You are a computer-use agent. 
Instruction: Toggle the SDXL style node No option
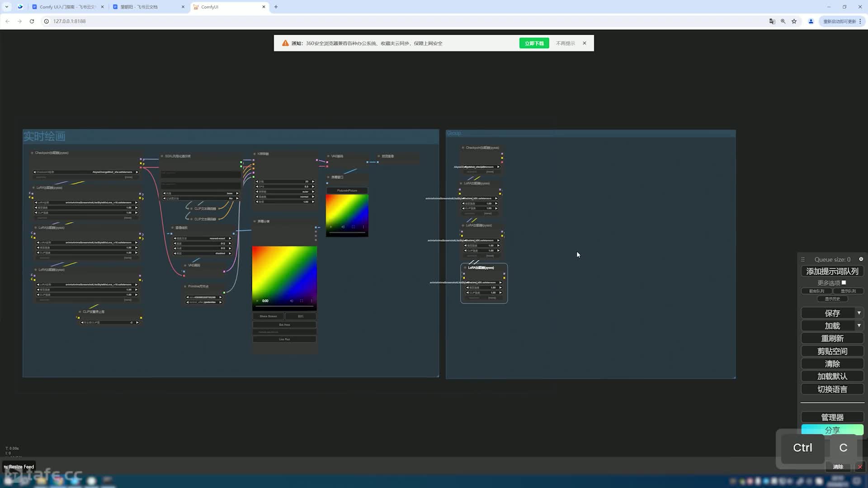click(201, 198)
